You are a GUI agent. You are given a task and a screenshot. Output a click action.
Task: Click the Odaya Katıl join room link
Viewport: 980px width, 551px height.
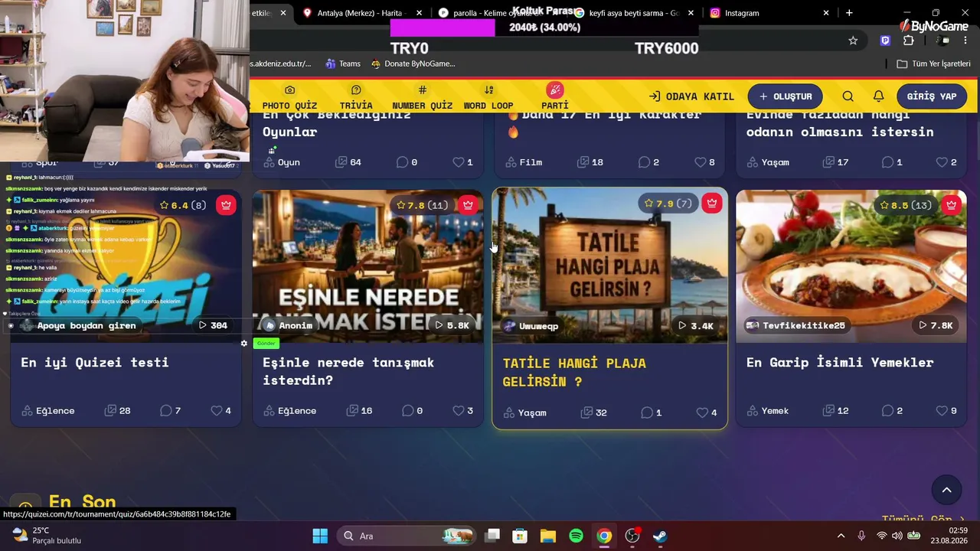click(x=691, y=96)
